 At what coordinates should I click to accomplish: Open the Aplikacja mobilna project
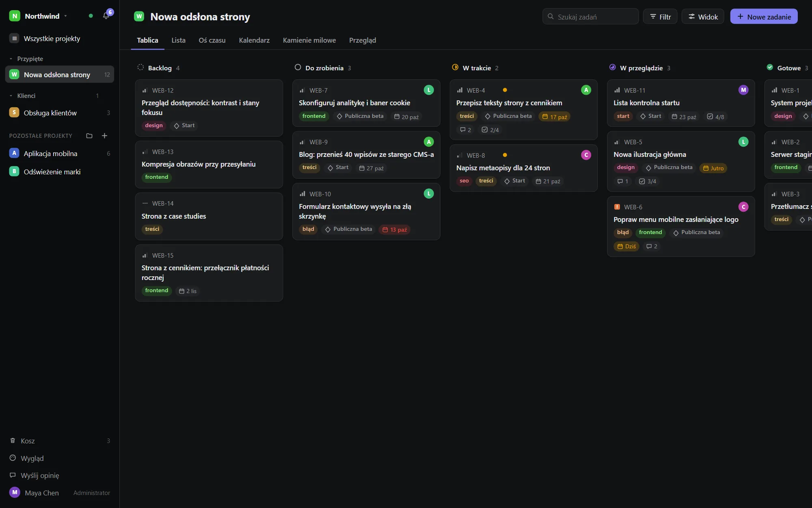60,153
